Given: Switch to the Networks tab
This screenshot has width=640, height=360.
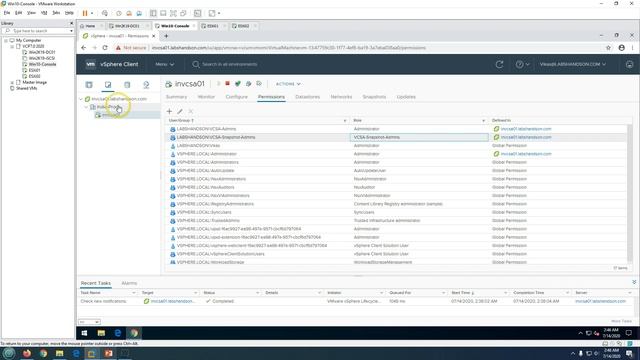Looking at the screenshot, I should [341, 97].
